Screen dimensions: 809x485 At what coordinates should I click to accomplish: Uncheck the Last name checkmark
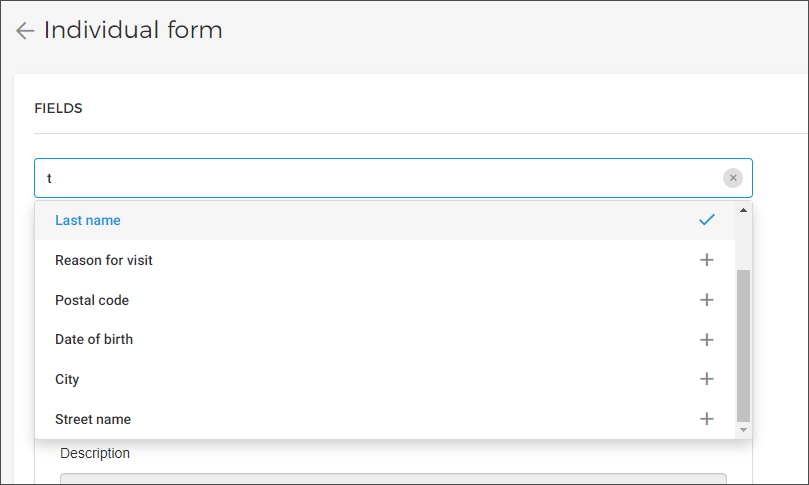coord(706,220)
